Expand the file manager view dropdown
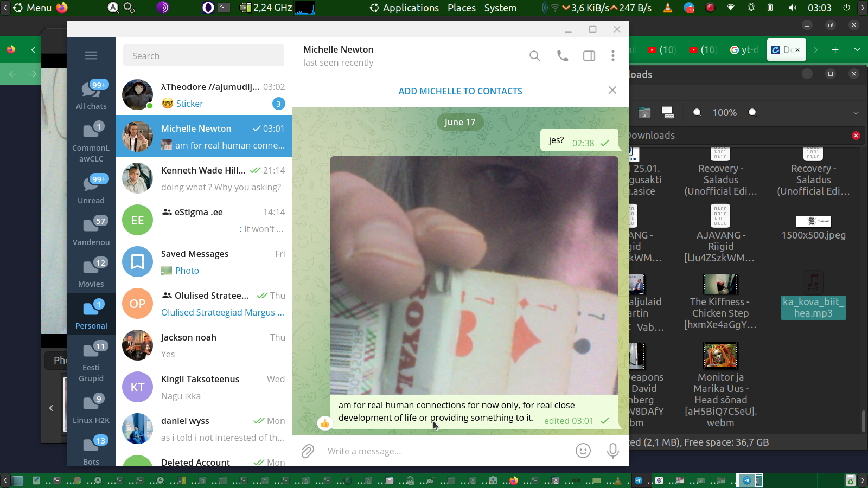 coord(856,113)
